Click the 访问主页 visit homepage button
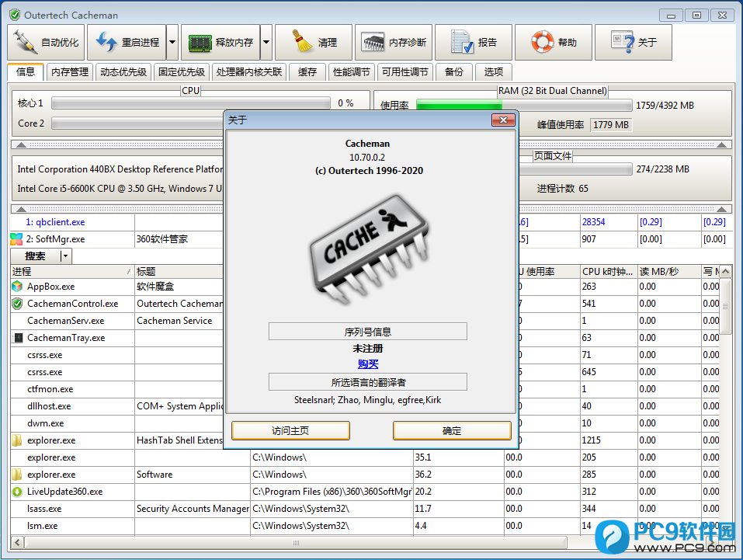 click(x=290, y=431)
